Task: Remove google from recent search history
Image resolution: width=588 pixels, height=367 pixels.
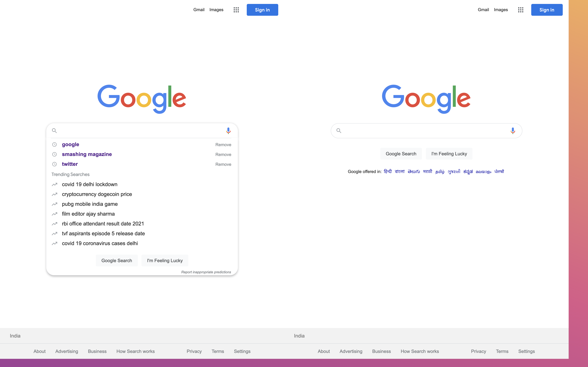Action: pyautogui.click(x=223, y=144)
